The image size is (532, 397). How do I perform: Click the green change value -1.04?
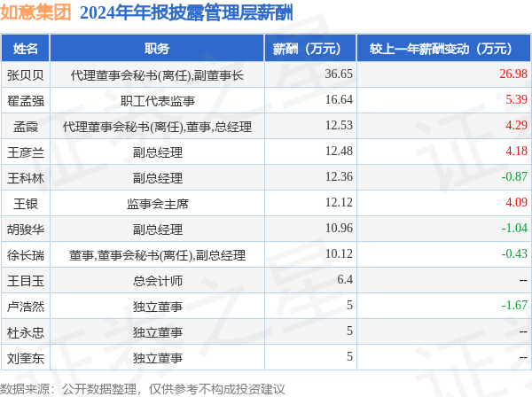coord(514,228)
